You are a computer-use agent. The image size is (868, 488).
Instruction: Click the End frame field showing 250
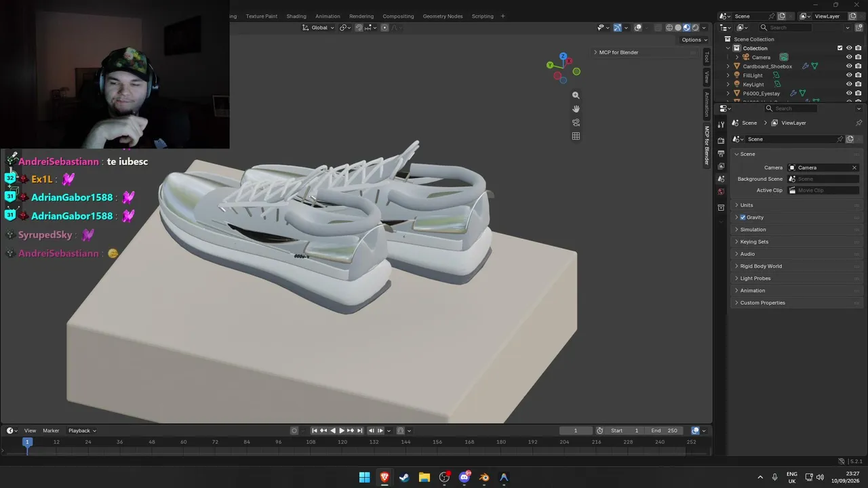665,430
